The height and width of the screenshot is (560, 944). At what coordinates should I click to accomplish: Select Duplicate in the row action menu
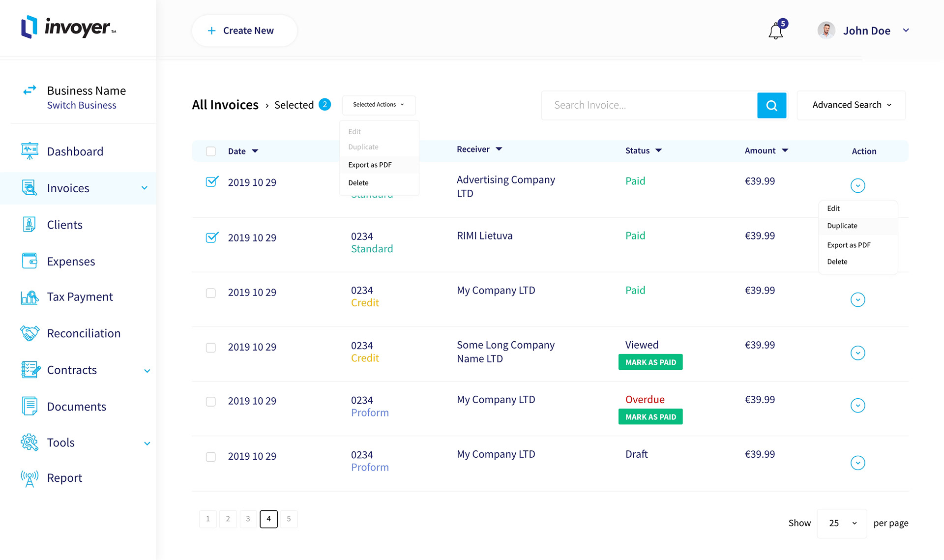click(842, 226)
